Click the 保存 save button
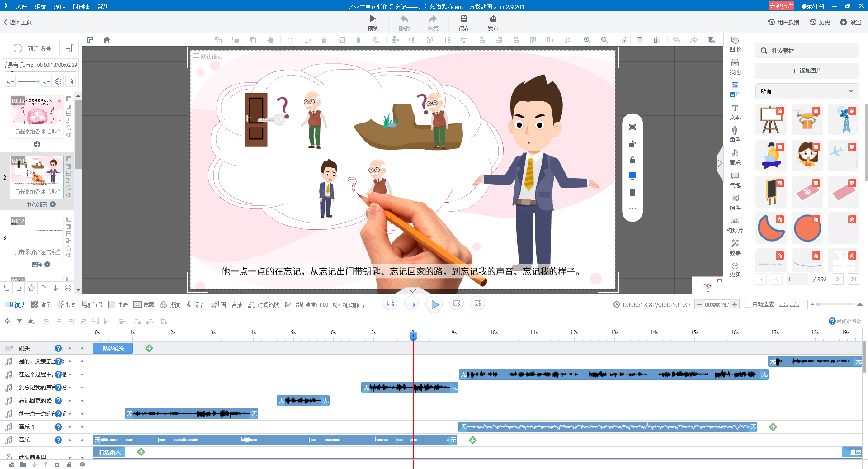Viewport: 868px width, 469px height. (x=464, y=23)
